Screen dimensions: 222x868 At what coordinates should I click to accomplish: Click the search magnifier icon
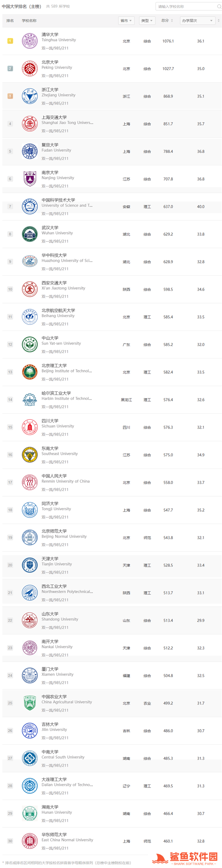(x=219, y=6)
